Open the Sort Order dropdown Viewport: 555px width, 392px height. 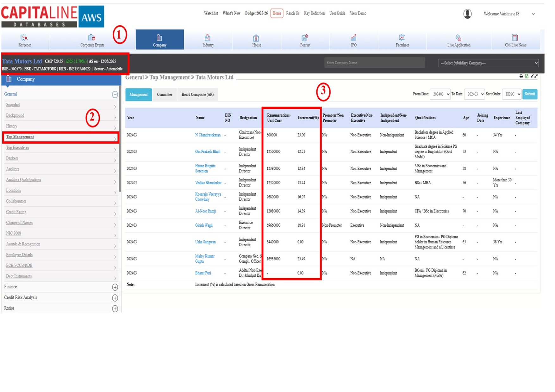coord(512,94)
